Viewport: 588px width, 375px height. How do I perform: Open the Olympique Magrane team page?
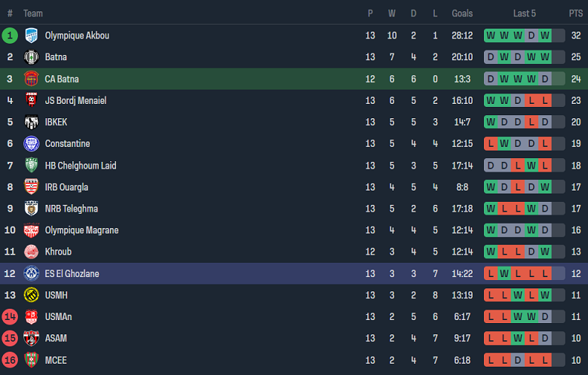tap(81, 230)
